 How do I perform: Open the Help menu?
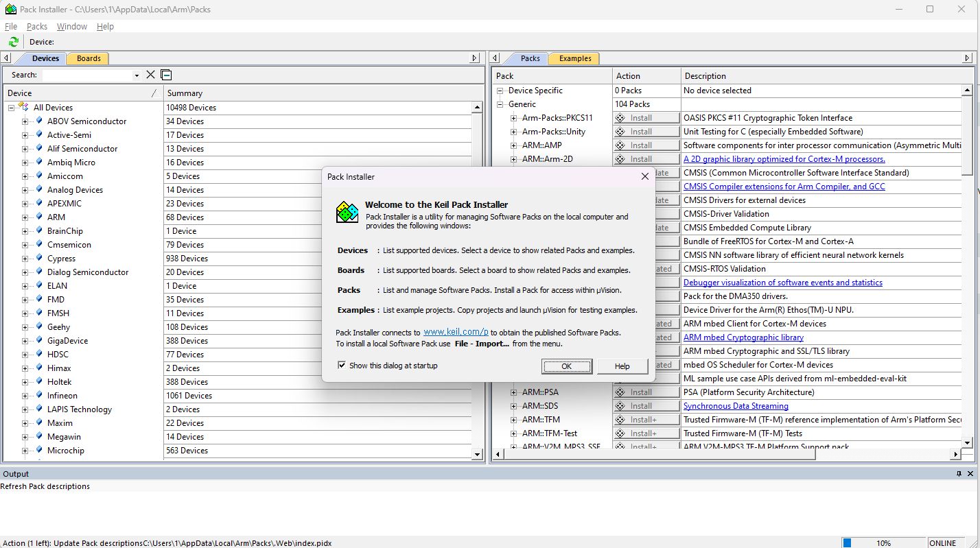tap(105, 27)
